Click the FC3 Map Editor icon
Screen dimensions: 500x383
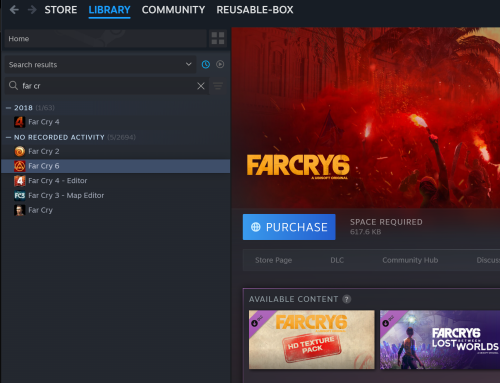click(19, 195)
